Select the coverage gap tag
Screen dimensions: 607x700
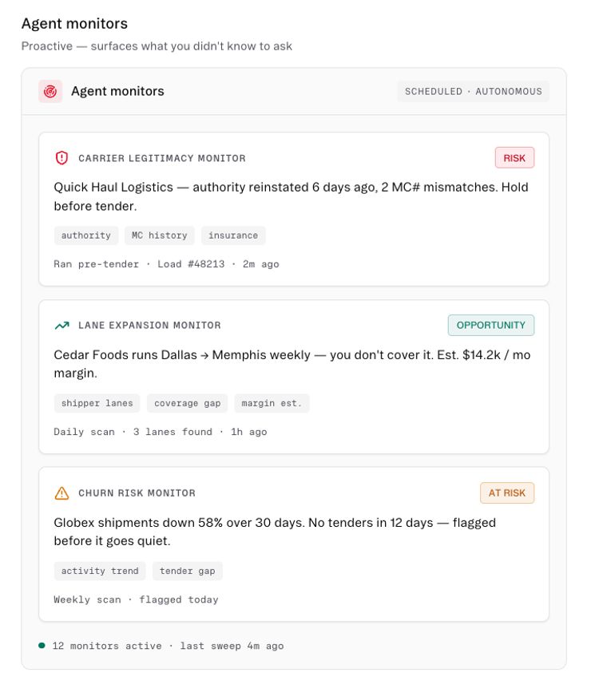[x=187, y=404]
